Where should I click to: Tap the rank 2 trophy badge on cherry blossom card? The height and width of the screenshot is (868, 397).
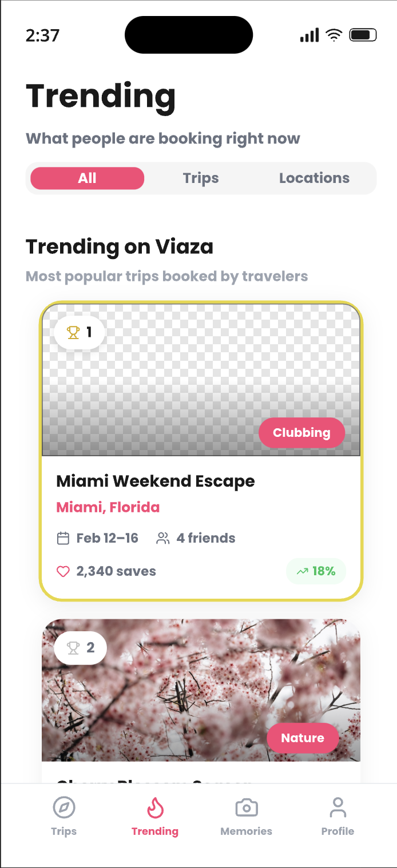[79, 647]
